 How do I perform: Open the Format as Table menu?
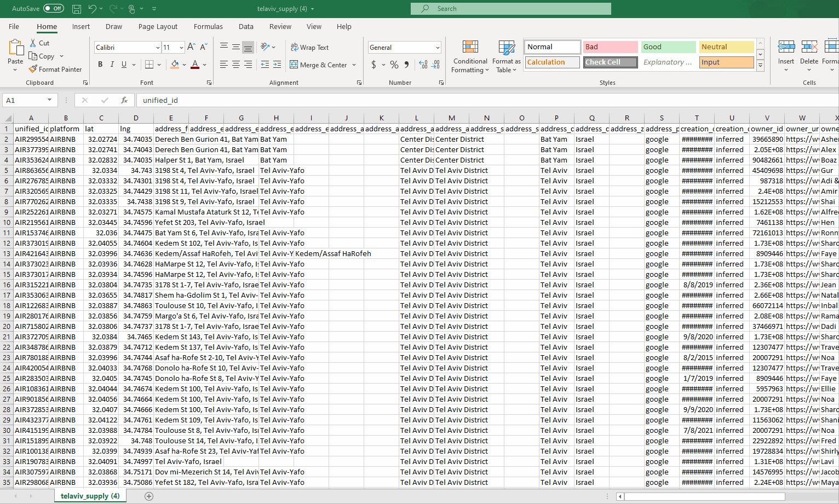click(x=506, y=56)
